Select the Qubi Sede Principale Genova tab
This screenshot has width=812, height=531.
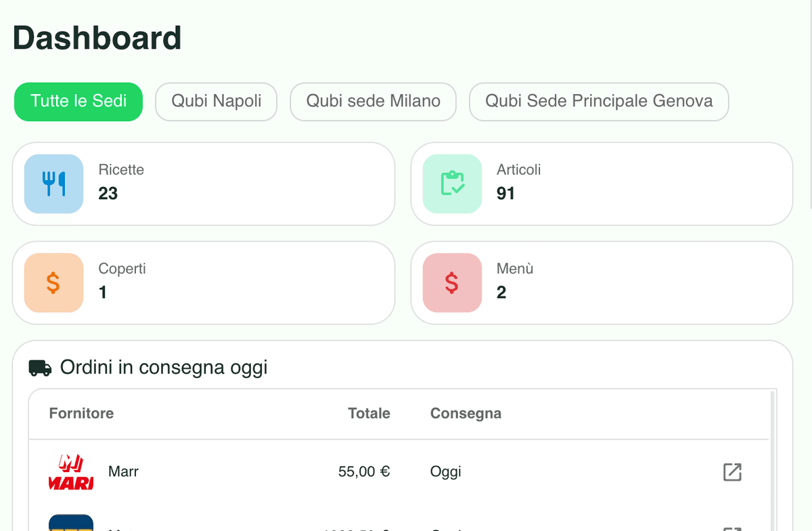[598, 101]
